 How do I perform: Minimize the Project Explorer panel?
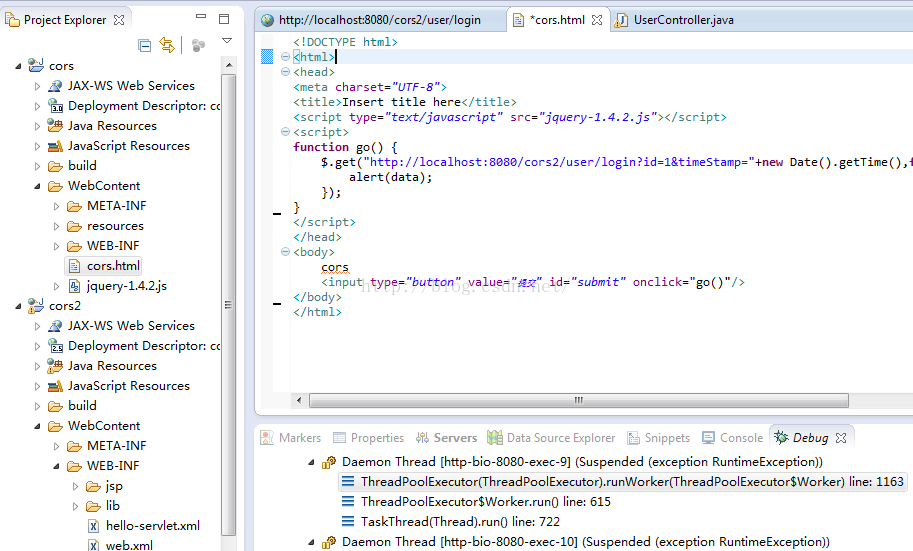(x=201, y=17)
